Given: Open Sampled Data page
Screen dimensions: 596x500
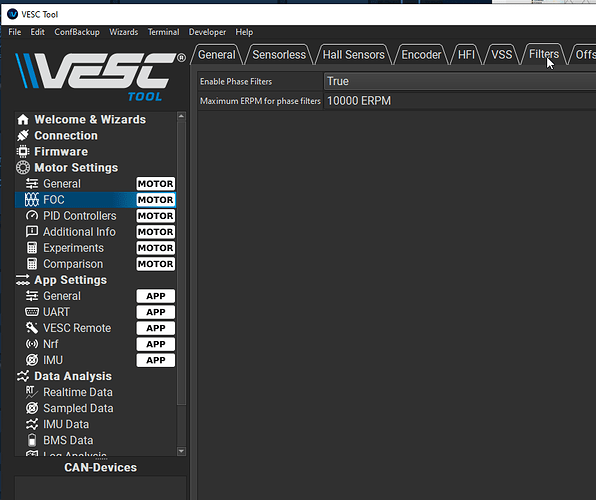Looking at the screenshot, I should tap(78, 408).
